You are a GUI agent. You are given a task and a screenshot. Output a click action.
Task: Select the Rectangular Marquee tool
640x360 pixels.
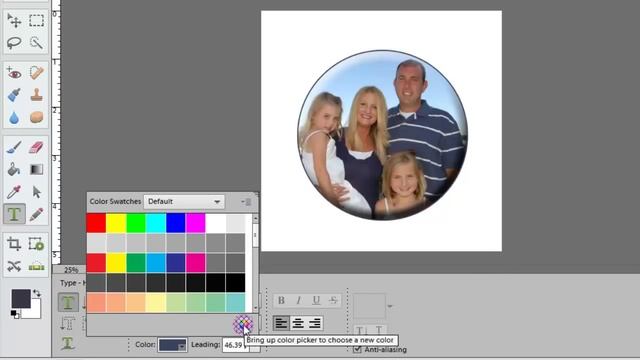pos(36,20)
